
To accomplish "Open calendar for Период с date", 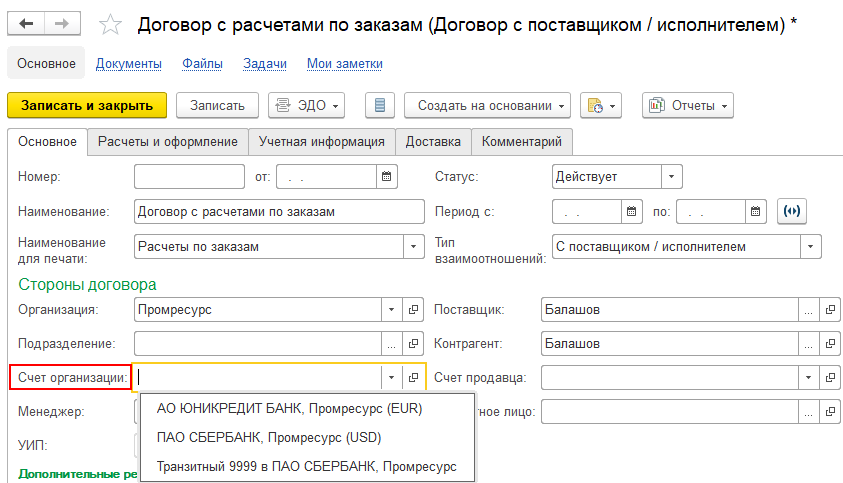I will tap(631, 212).
